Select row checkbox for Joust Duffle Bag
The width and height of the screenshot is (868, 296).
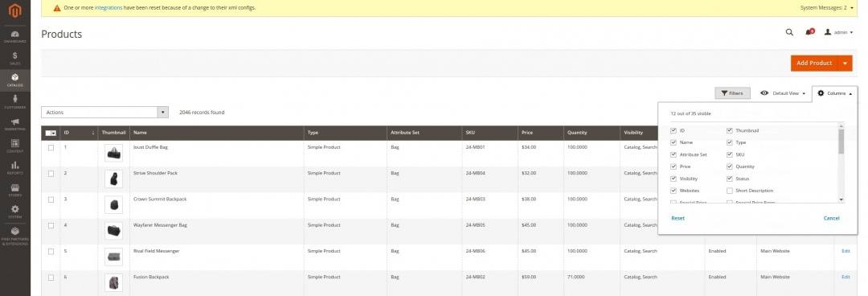pyautogui.click(x=51, y=147)
